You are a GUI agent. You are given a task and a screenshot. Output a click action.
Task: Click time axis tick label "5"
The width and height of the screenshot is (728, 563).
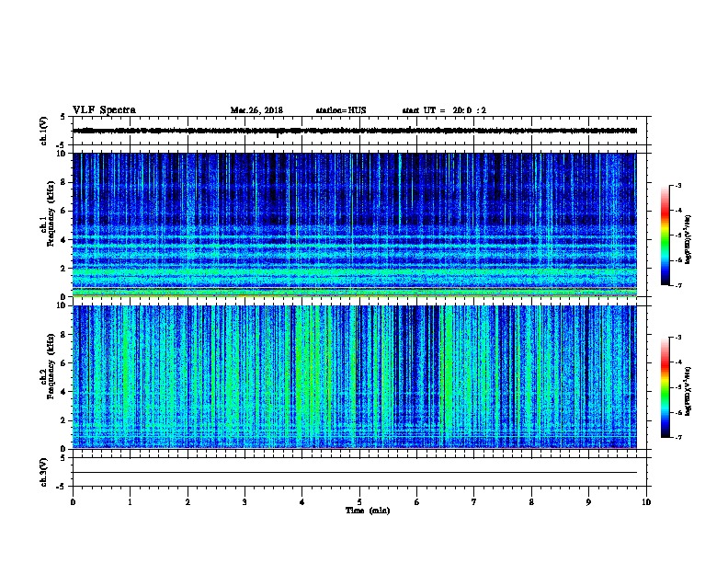pos(359,502)
